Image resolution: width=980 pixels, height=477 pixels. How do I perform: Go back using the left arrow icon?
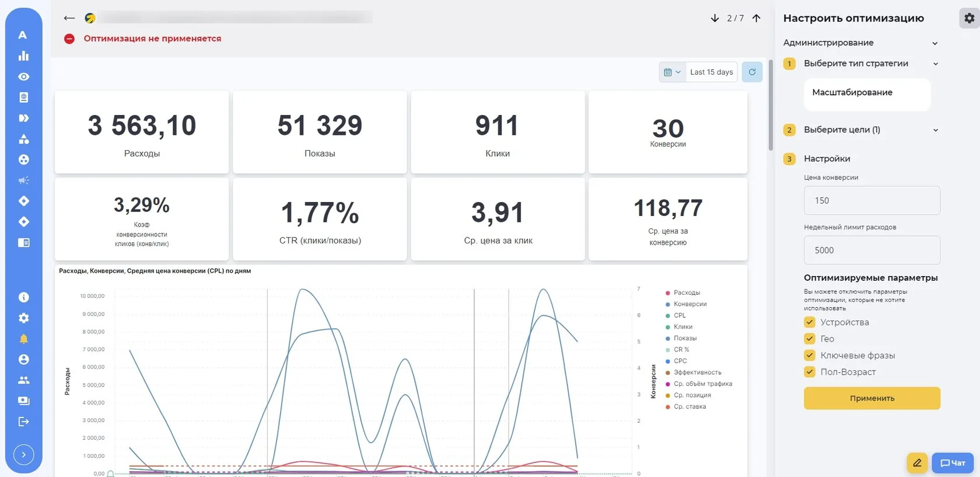pyautogui.click(x=69, y=18)
